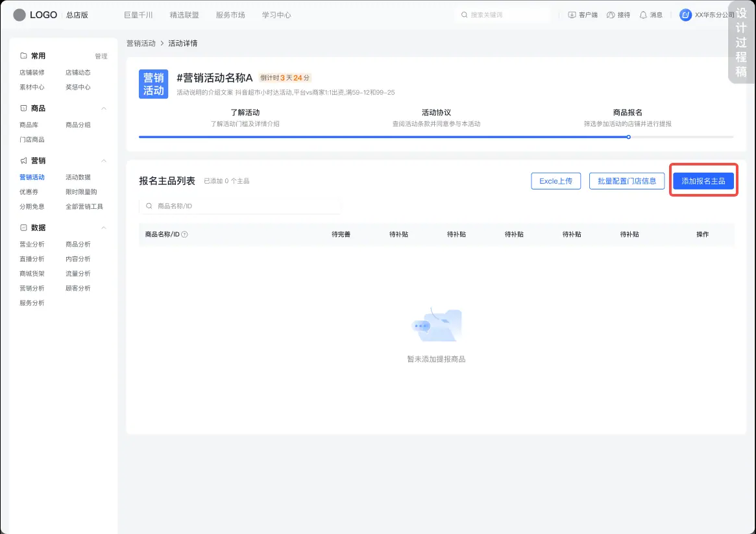Click the help icon beside 商品名称/ID header

tap(185, 234)
